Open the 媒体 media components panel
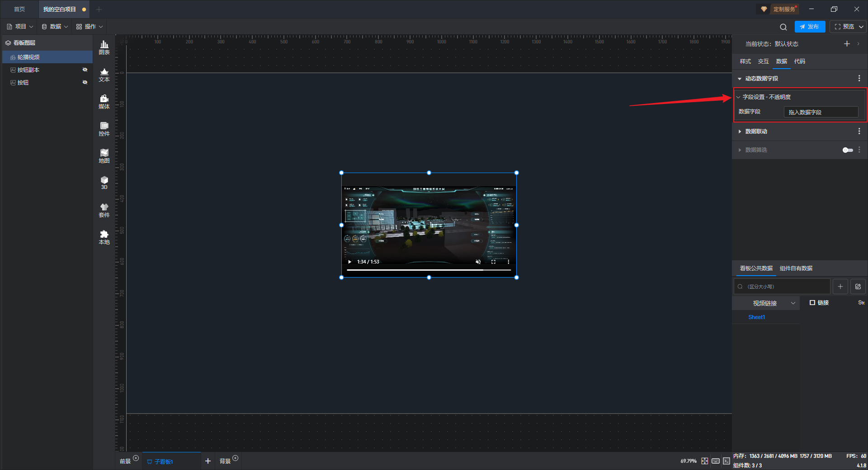The width and height of the screenshot is (868, 470). point(104,102)
